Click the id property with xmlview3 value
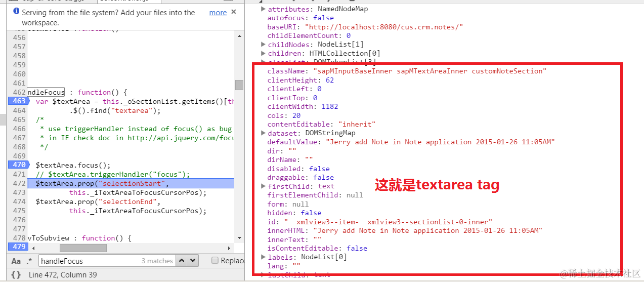644x282 pixels. 379,222
